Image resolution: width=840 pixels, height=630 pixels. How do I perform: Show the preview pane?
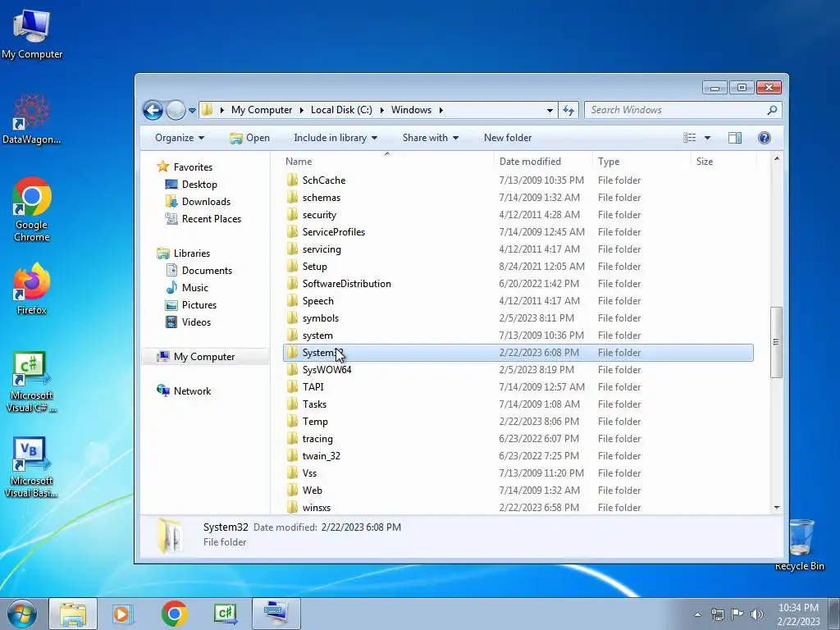click(x=735, y=138)
